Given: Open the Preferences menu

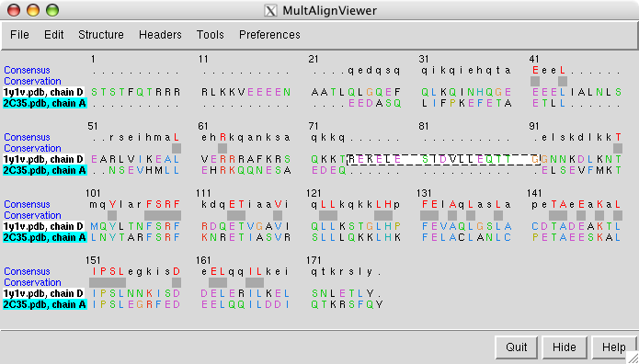Looking at the screenshot, I should (269, 35).
